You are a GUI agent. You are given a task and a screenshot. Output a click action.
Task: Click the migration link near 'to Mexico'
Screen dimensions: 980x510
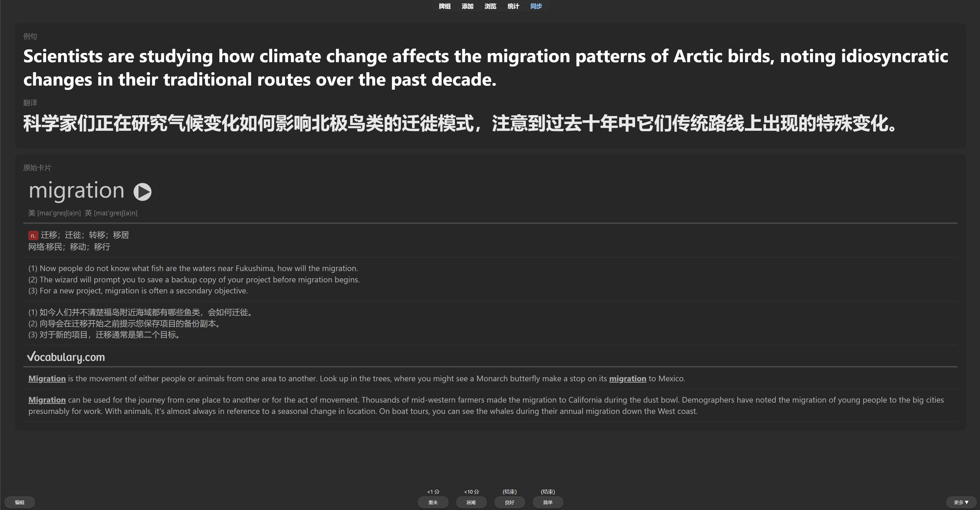(x=628, y=378)
